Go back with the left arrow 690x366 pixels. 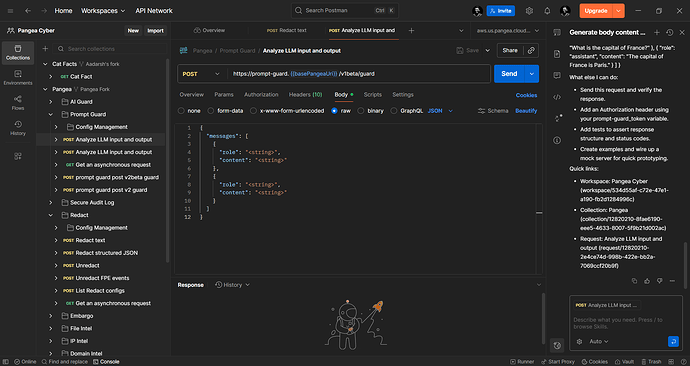pos(28,11)
